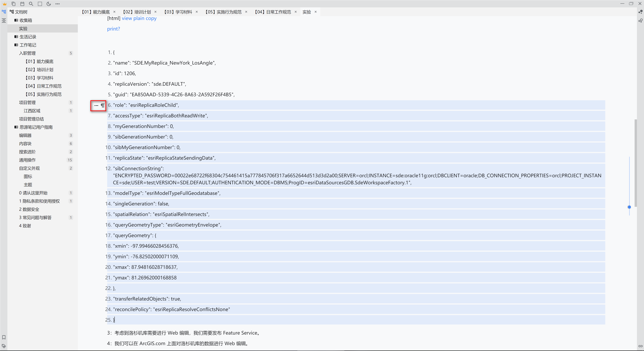Open the more options ellipsis menu
644x351 pixels.
(x=58, y=4)
